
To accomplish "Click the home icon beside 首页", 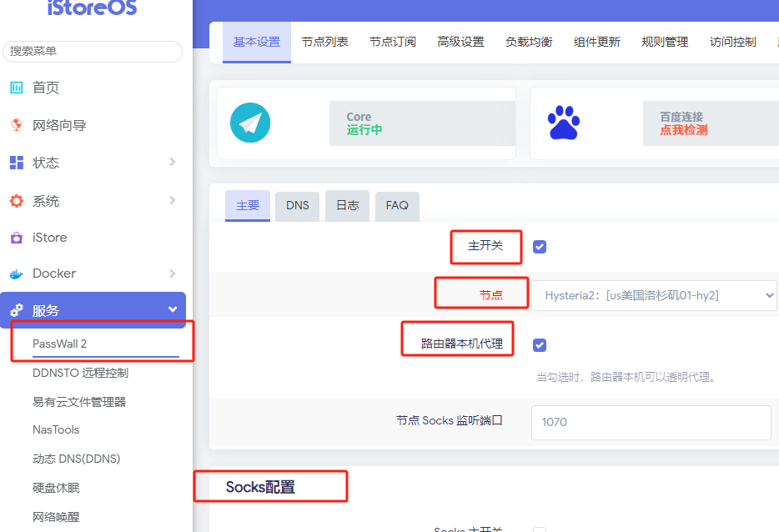I will (16, 88).
